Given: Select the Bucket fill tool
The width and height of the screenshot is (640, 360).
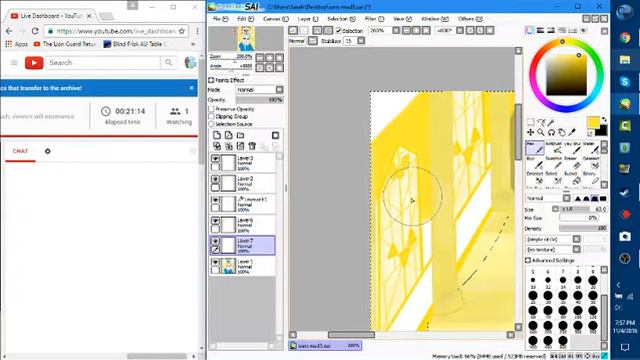Looking at the screenshot, I should (x=573, y=178).
